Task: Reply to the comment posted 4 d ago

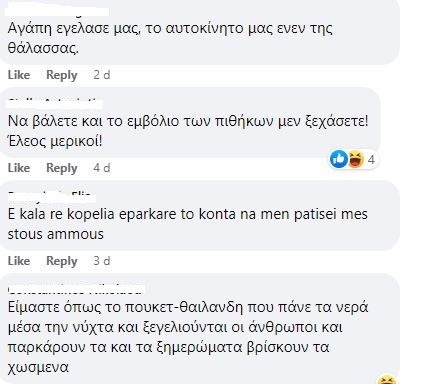Action: pos(62,168)
